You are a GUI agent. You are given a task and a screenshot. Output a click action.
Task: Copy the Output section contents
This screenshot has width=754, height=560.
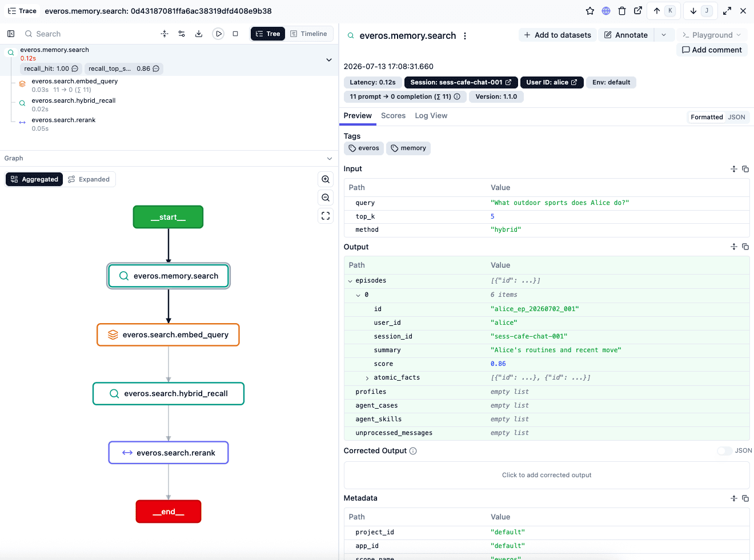click(x=745, y=247)
